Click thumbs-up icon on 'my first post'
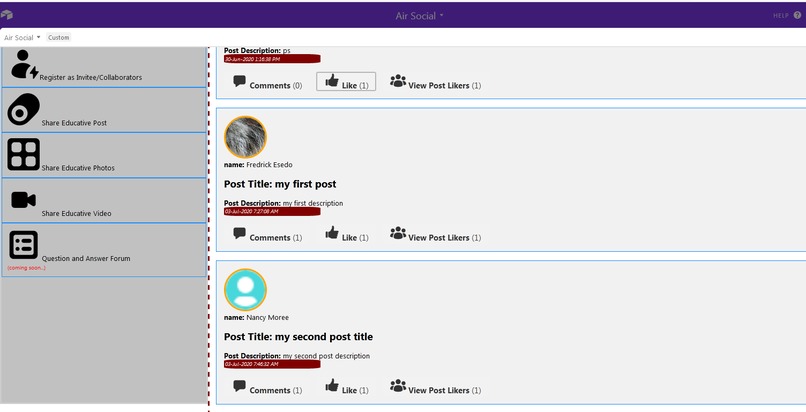 (332, 233)
